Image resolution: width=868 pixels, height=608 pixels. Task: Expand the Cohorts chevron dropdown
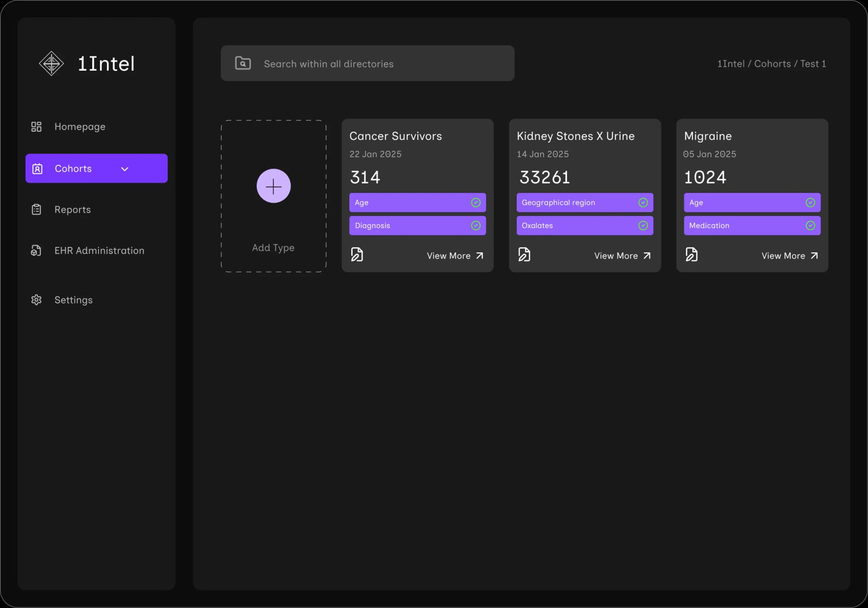pyautogui.click(x=125, y=169)
